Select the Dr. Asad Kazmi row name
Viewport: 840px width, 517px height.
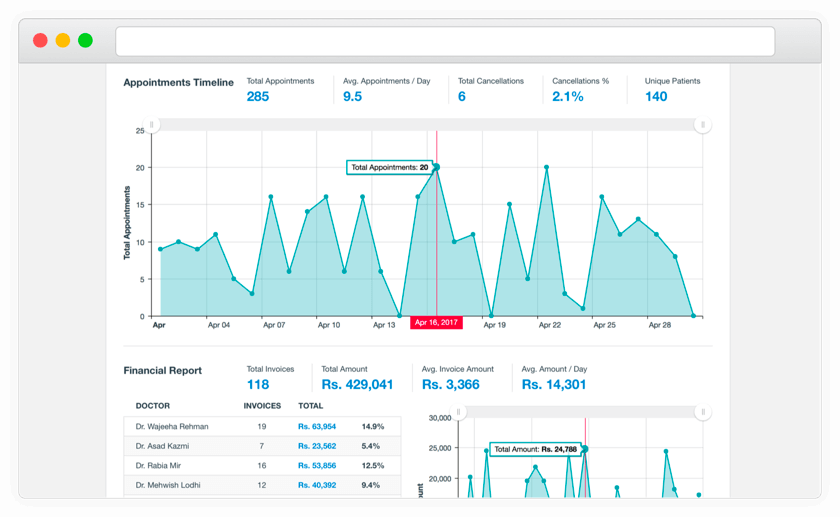[x=162, y=446]
